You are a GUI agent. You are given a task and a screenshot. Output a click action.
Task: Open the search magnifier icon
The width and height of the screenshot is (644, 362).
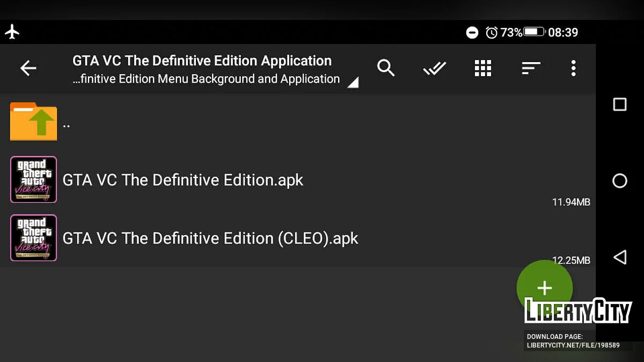tap(386, 68)
